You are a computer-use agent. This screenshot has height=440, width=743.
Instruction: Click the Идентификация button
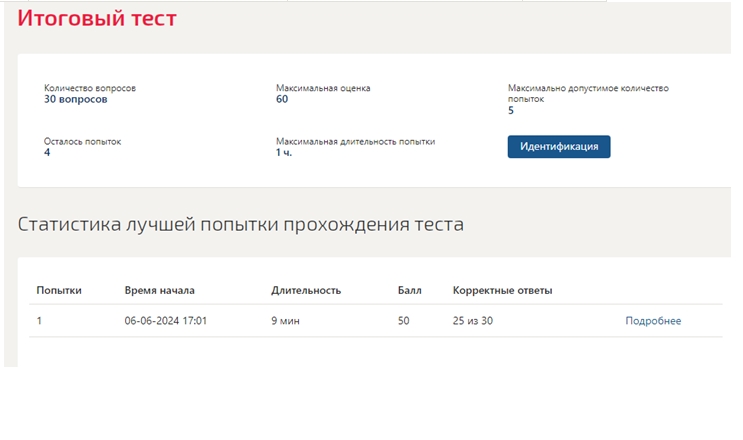[x=559, y=147]
